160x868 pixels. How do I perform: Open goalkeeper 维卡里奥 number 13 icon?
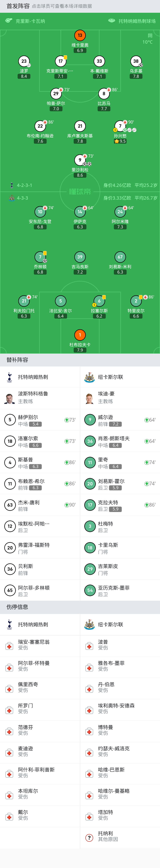80,35
